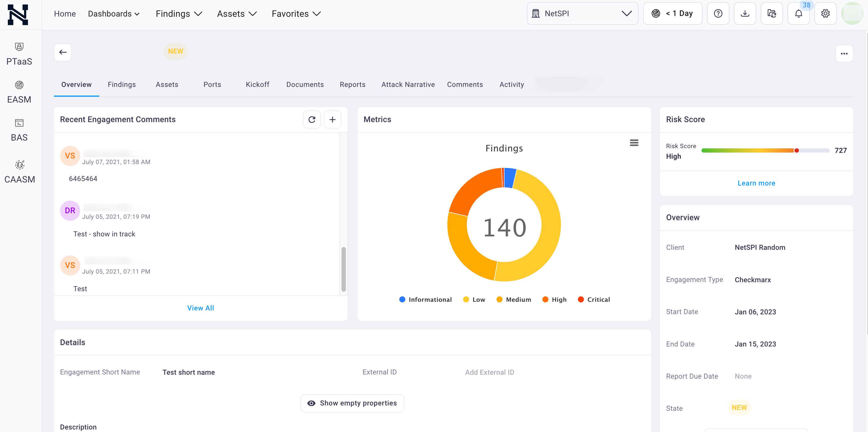Switch to the Comments tab
868x432 pixels.
465,85
